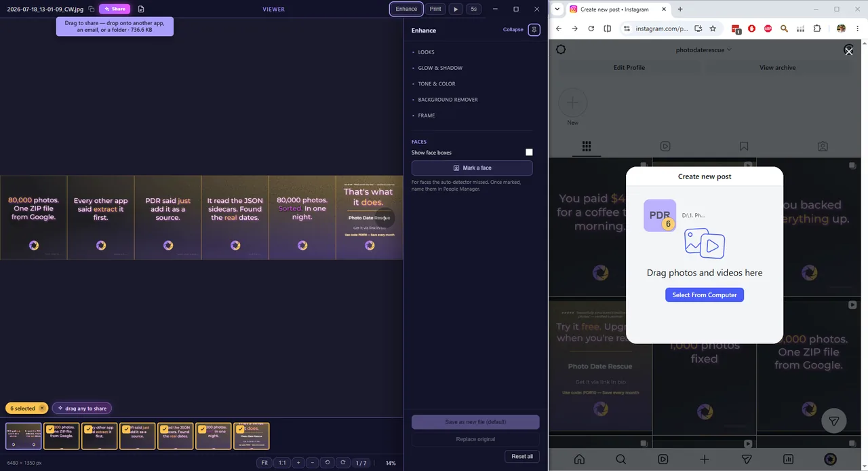Open Instagram settings gear icon
This screenshot has width=868, height=471.
pyautogui.click(x=561, y=50)
